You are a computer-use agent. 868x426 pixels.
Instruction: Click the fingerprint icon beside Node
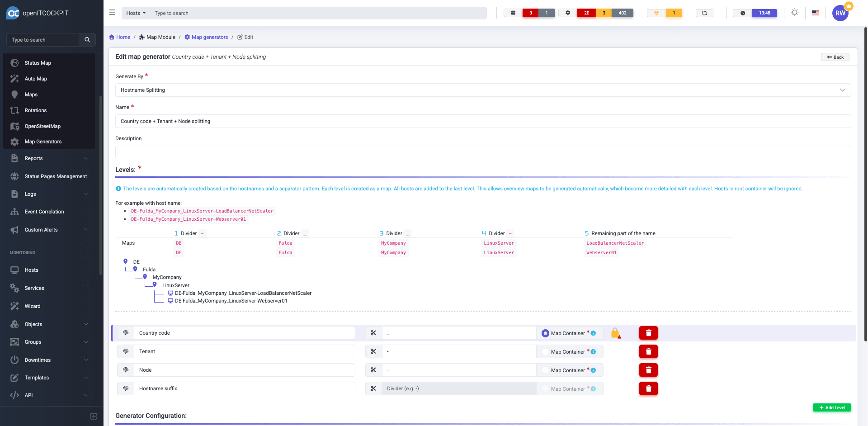pyautogui.click(x=126, y=370)
